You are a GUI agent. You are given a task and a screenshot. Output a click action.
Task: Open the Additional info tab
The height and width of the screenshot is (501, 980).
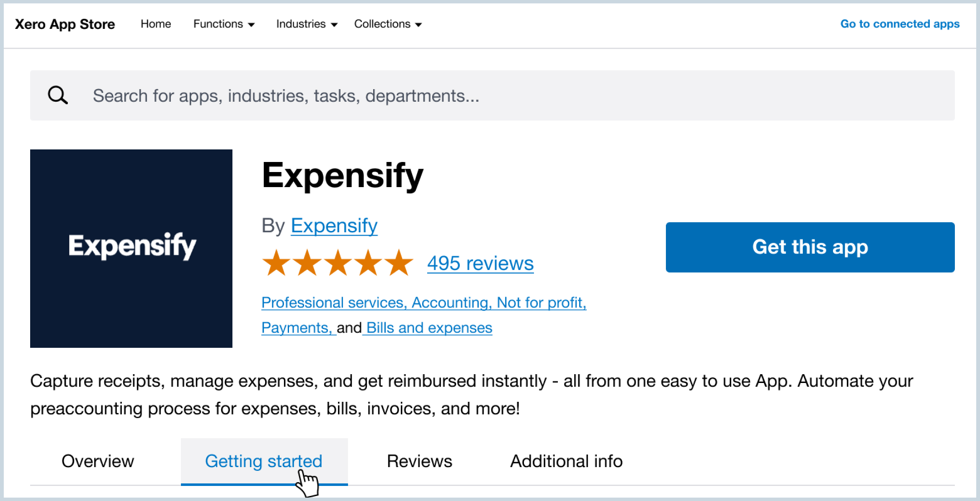click(566, 461)
